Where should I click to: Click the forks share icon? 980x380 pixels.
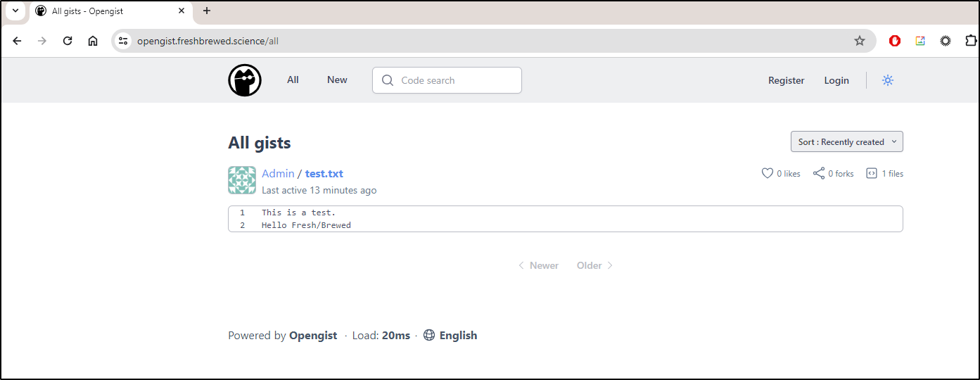point(819,173)
